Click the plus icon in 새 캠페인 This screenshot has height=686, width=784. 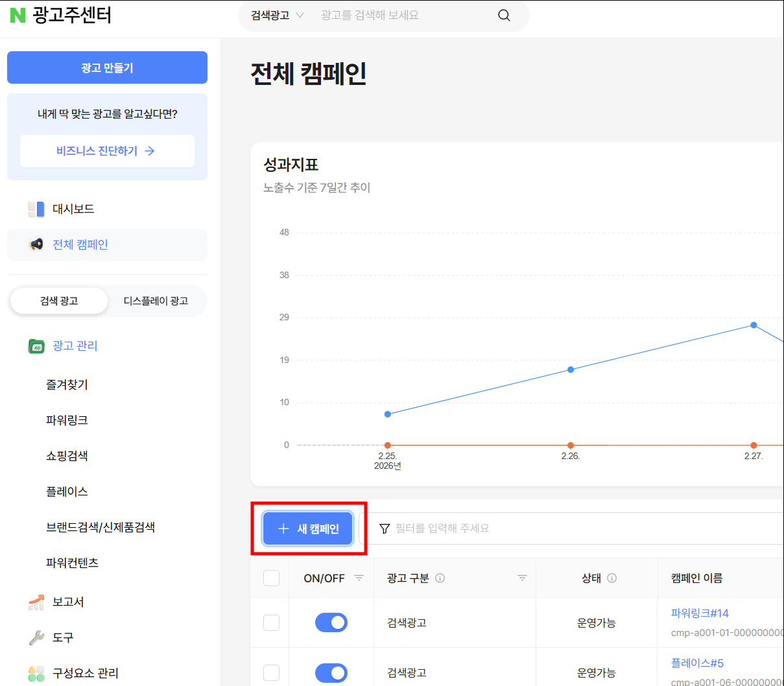[x=283, y=529]
